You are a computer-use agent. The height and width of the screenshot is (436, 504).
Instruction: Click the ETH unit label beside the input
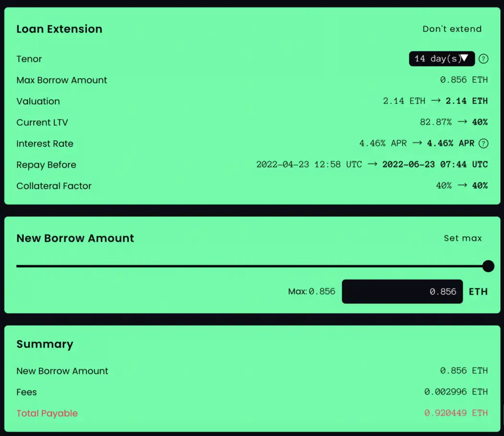pyautogui.click(x=478, y=291)
